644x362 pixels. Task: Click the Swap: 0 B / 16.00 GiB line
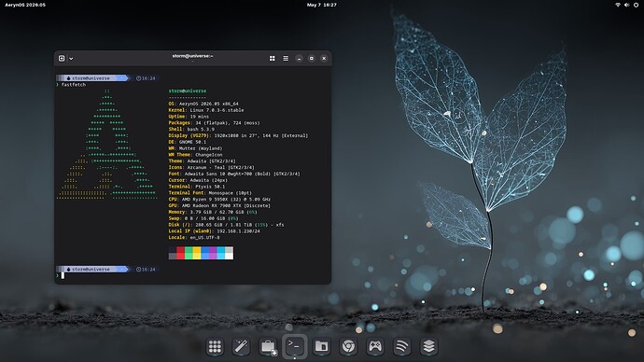[x=203, y=218]
